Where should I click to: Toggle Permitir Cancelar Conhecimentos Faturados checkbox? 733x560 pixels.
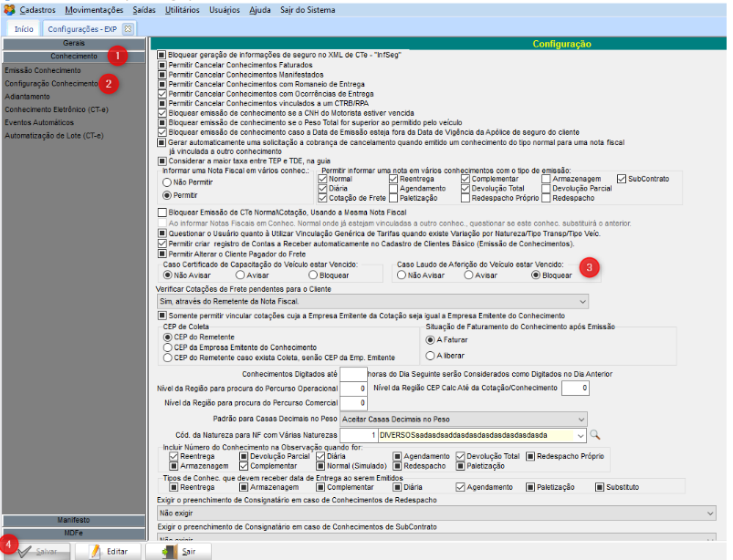[x=162, y=65]
